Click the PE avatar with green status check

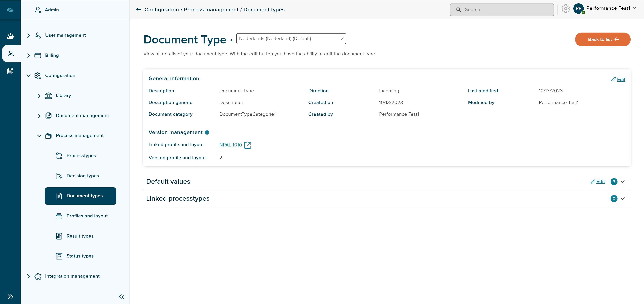pyautogui.click(x=579, y=9)
